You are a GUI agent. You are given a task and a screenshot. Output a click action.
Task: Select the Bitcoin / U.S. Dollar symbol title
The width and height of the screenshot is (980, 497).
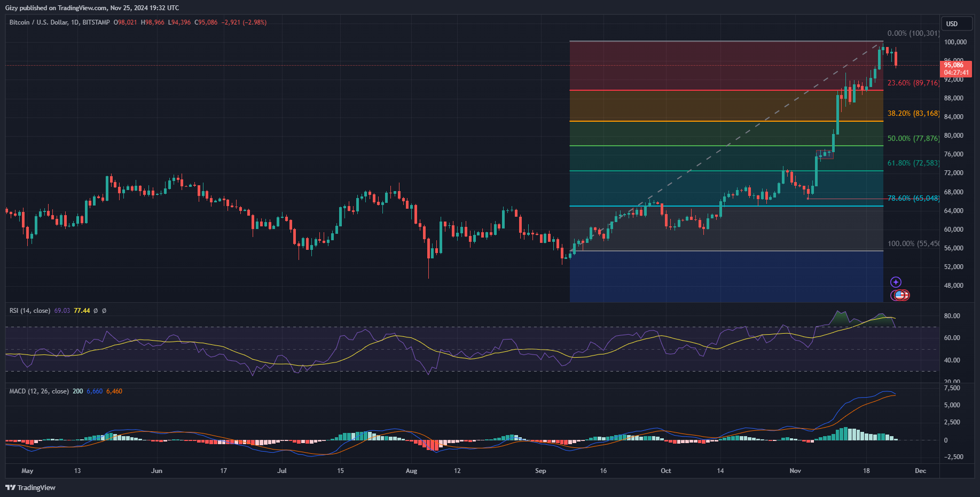coord(59,22)
